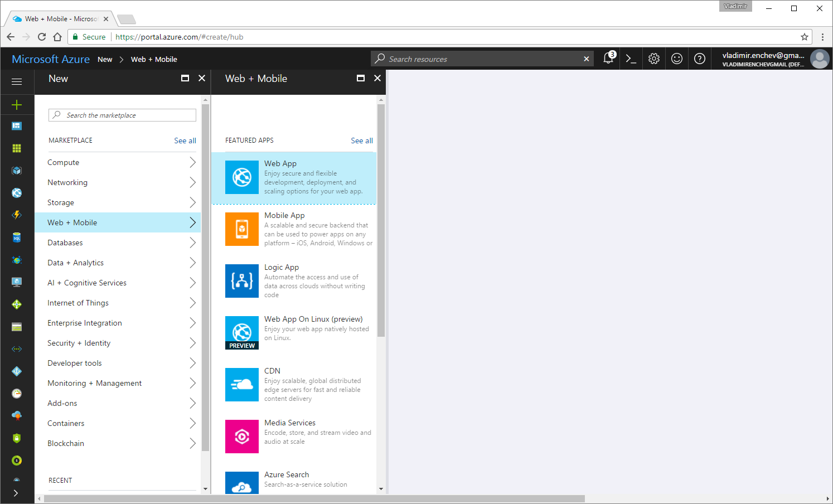The width and height of the screenshot is (833, 504).
Task: Expand the Compute category
Action: [x=118, y=162]
